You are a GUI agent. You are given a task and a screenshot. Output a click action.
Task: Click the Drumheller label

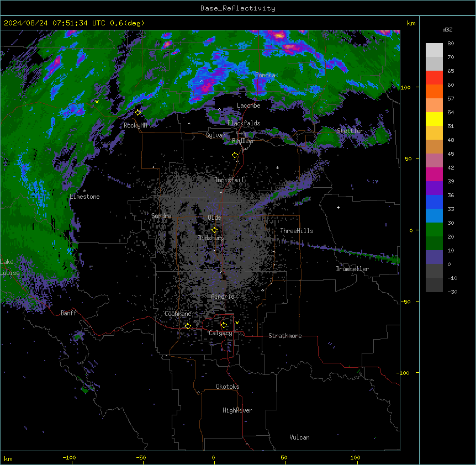coord(352,269)
